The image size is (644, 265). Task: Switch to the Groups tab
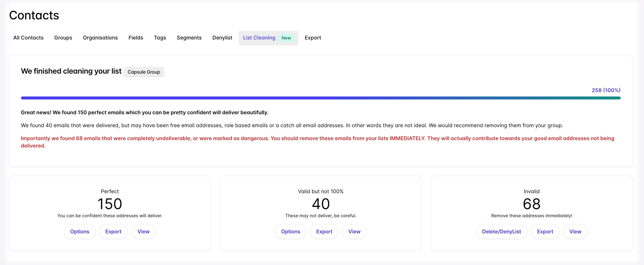pyautogui.click(x=63, y=38)
